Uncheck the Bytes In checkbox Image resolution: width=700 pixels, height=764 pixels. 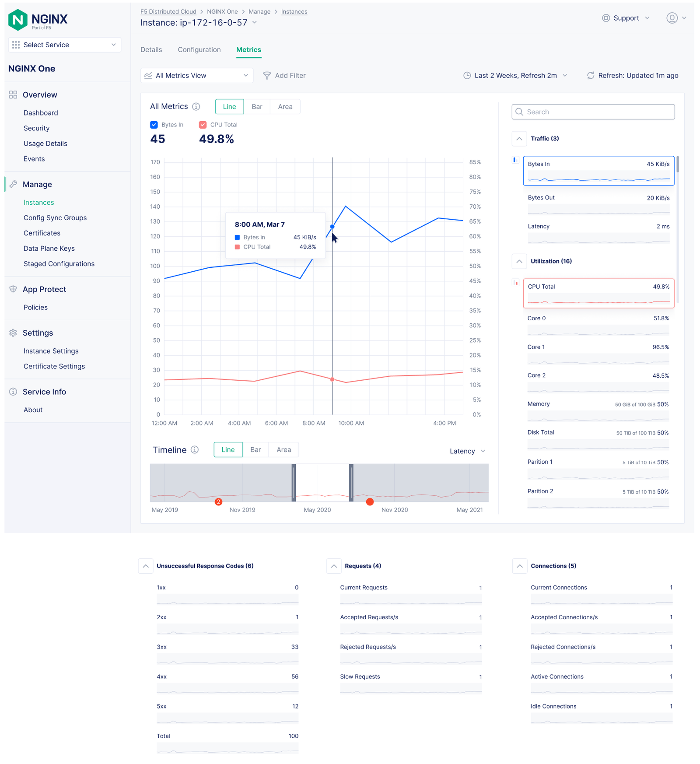(x=154, y=125)
